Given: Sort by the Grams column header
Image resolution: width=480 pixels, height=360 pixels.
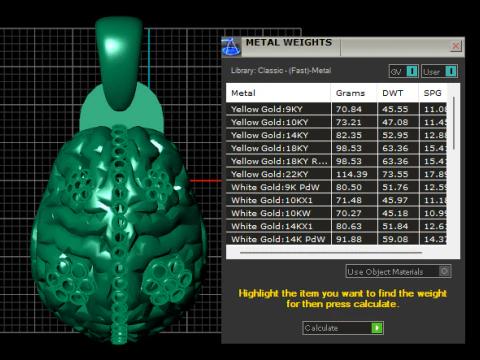Looking at the screenshot, I should tap(354, 93).
